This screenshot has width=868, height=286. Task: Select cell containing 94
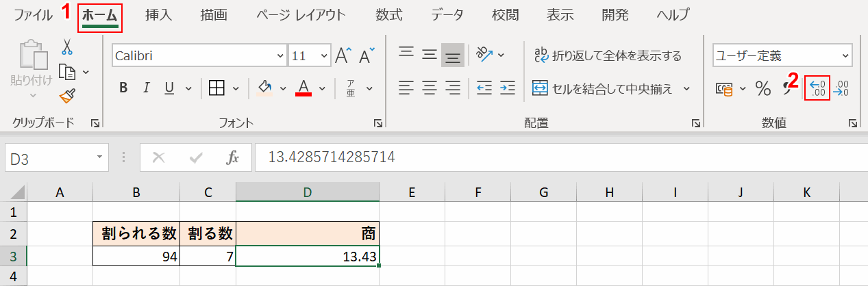point(136,257)
